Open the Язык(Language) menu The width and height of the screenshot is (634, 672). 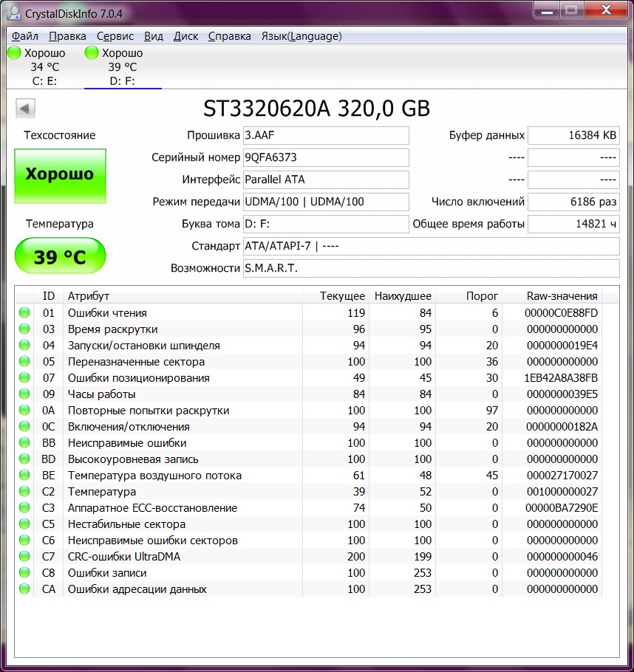[x=301, y=36]
